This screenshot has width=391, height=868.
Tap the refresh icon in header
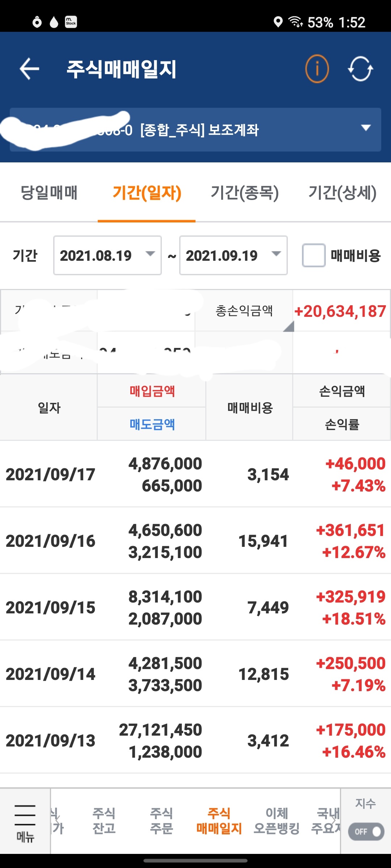[360, 69]
